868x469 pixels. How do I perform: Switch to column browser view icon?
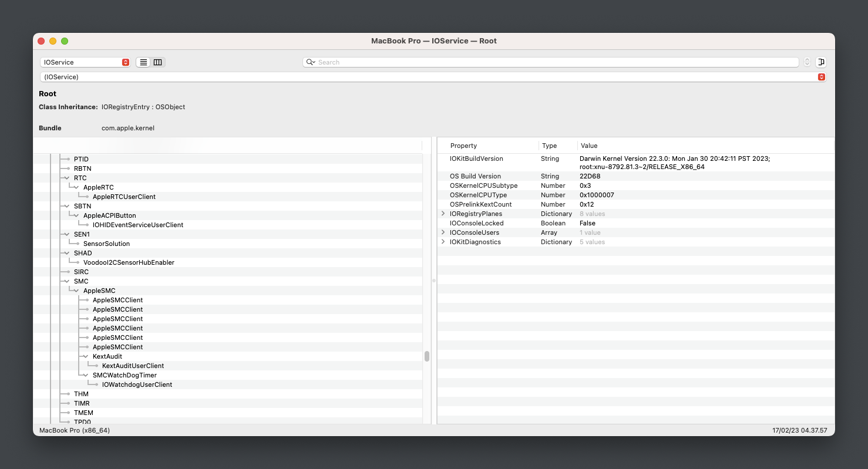pos(157,62)
